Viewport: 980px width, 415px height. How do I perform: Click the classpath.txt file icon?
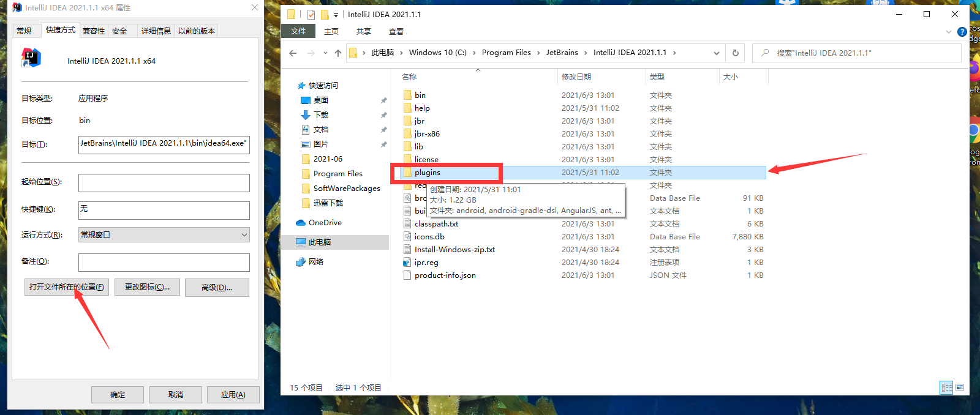[407, 223]
